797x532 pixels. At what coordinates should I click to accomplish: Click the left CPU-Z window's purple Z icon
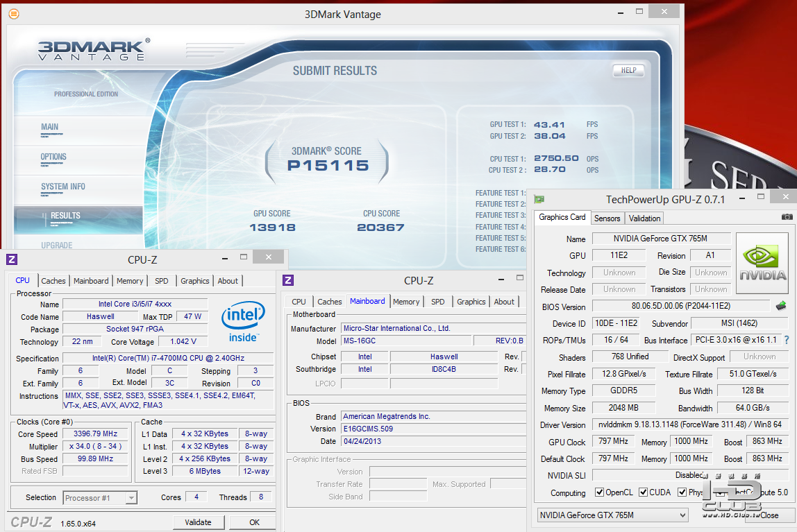click(x=11, y=259)
